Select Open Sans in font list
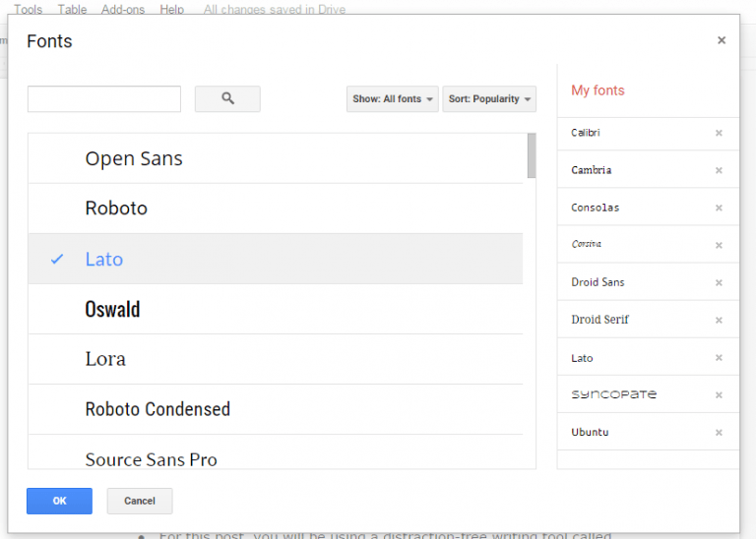The height and width of the screenshot is (539, 756). click(x=134, y=158)
